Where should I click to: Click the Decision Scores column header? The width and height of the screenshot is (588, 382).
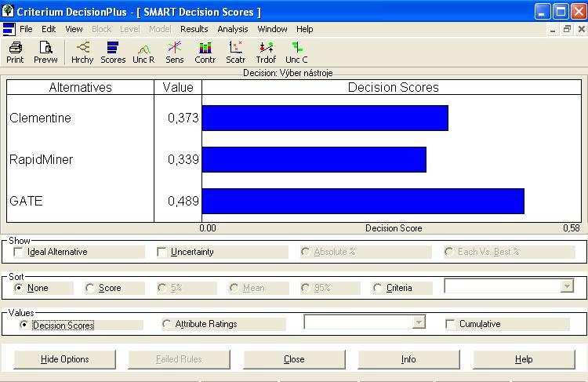pos(393,87)
